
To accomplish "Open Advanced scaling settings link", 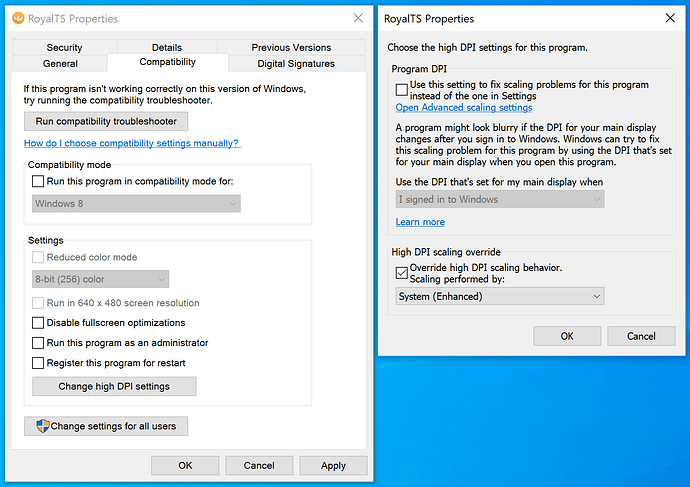I will pos(463,107).
